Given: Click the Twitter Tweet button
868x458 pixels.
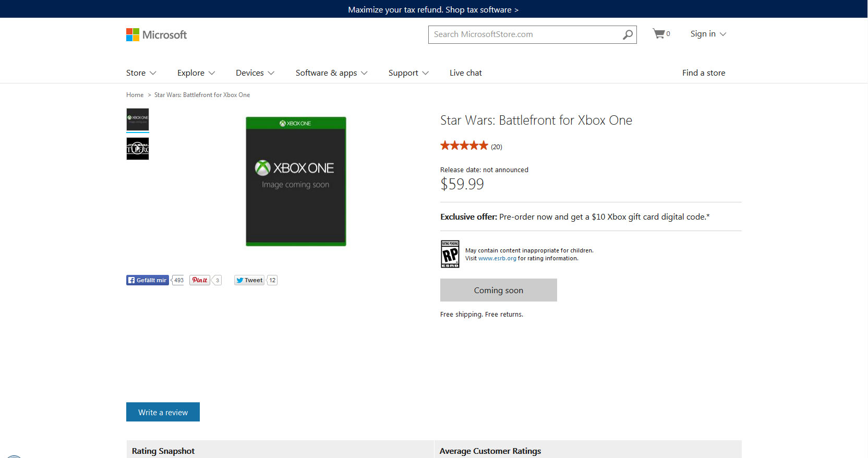Looking at the screenshot, I should point(249,280).
